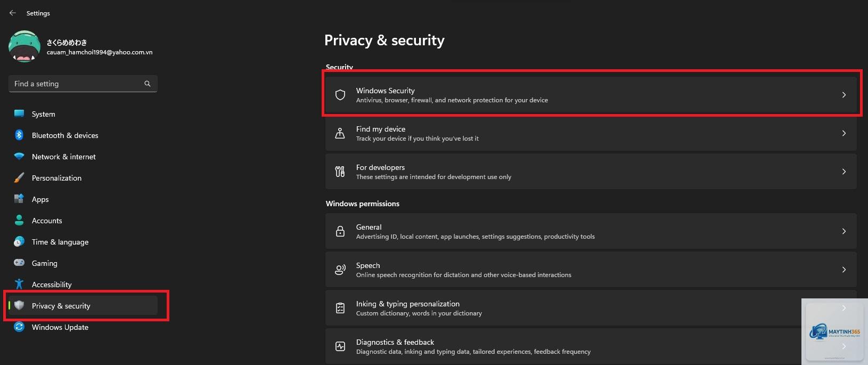The width and height of the screenshot is (868, 365).
Task: Click the account email cauam_hamchoi1994@yahoo.com.vn
Action: 100,52
